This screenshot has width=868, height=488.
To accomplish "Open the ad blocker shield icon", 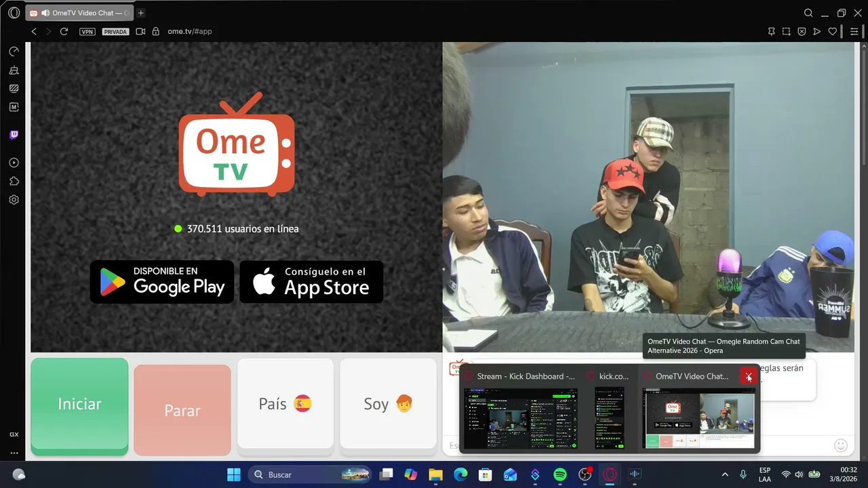I will tap(802, 31).
